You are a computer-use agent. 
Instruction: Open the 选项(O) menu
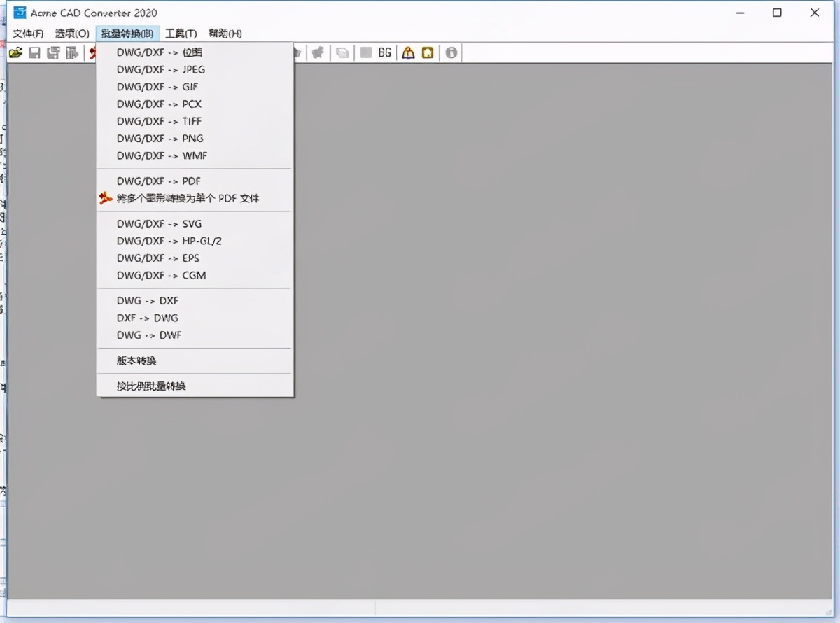coord(72,34)
